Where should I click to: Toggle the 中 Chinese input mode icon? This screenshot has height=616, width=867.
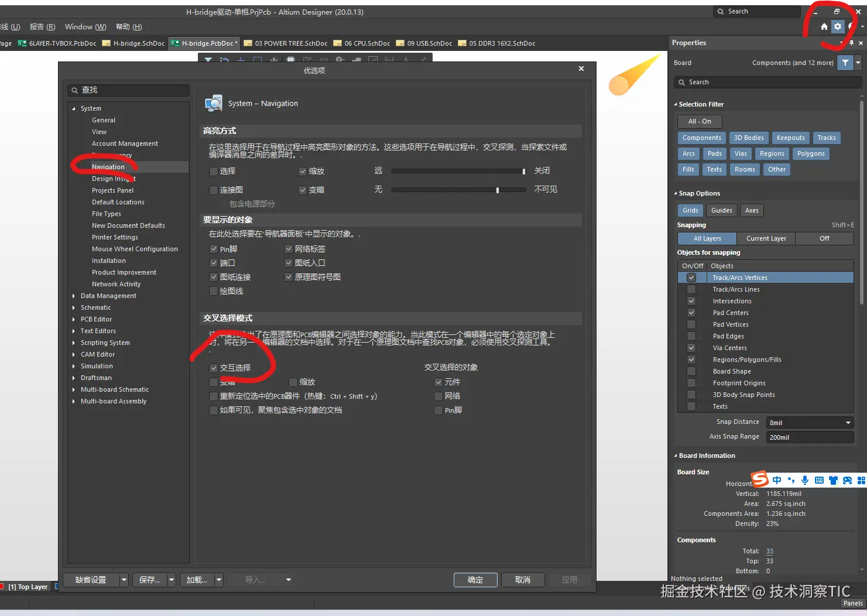(x=777, y=480)
